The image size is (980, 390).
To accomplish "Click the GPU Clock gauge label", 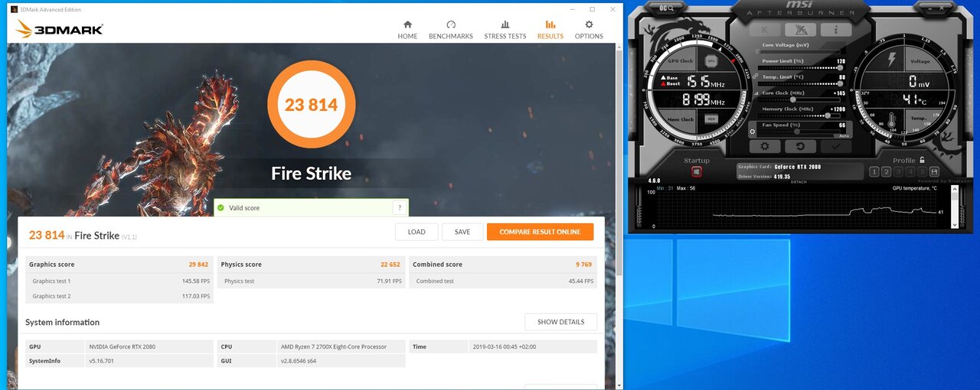I will pos(681,60).
